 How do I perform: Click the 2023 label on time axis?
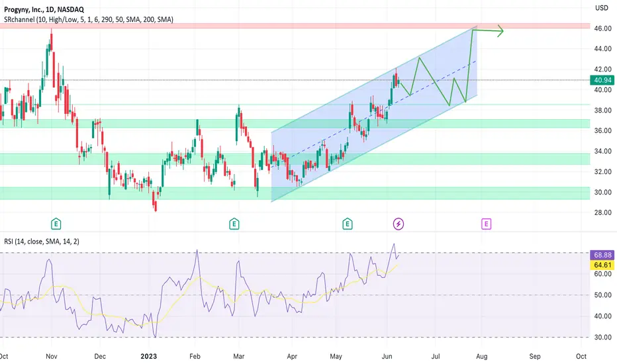[x=149, y=356]
